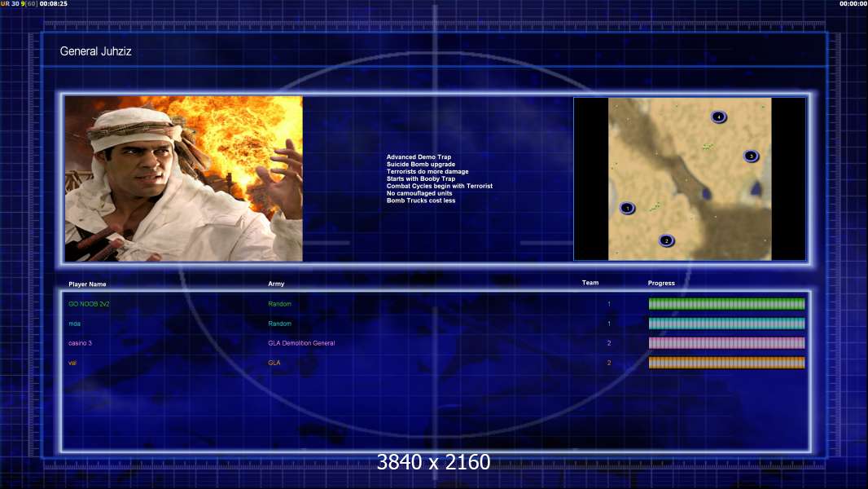Click start position marker 2 on the map
Screen dimensions: 868x489
coord(667,240)
